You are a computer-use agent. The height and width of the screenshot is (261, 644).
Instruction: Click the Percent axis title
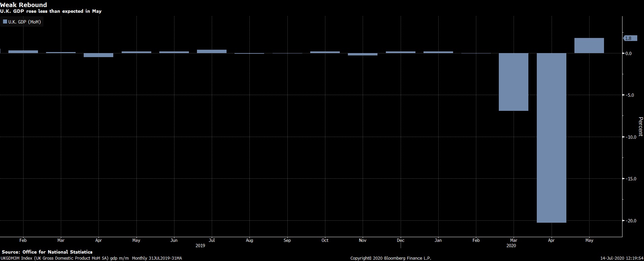pos(640,127)
